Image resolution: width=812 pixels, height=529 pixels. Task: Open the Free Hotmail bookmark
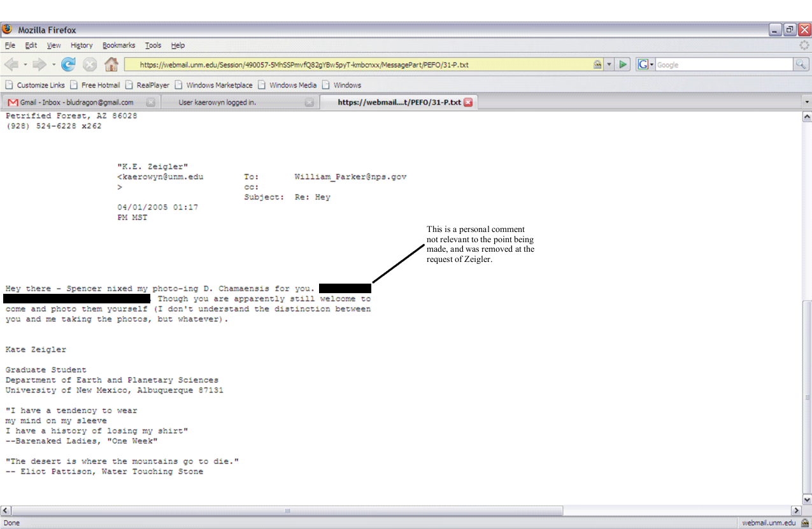(x=95, y=85)
